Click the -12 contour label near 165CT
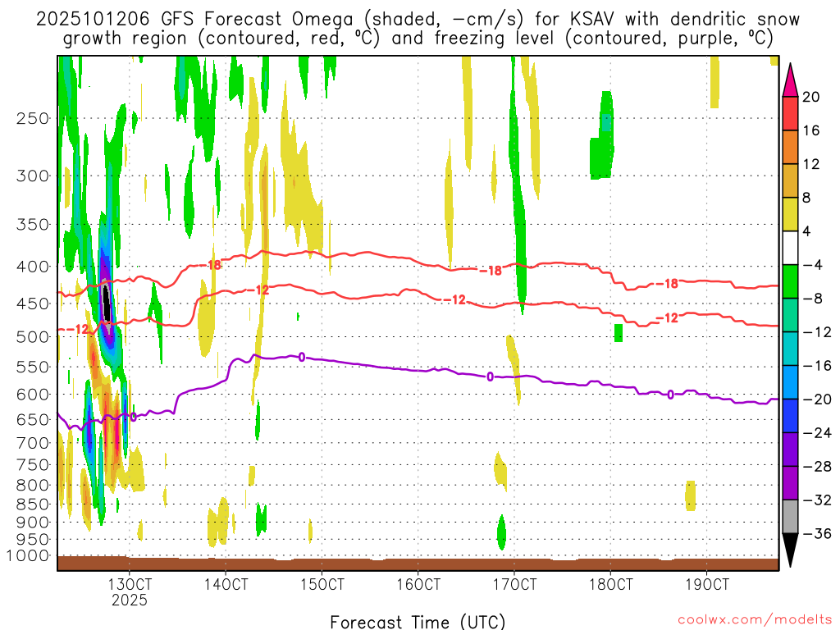 point(454,300)
